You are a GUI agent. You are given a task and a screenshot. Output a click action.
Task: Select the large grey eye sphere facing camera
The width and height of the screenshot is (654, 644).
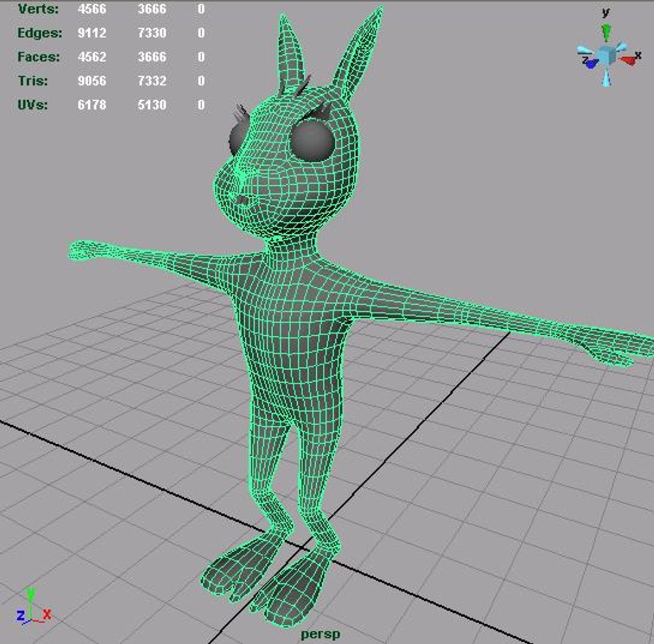(313, 141)
